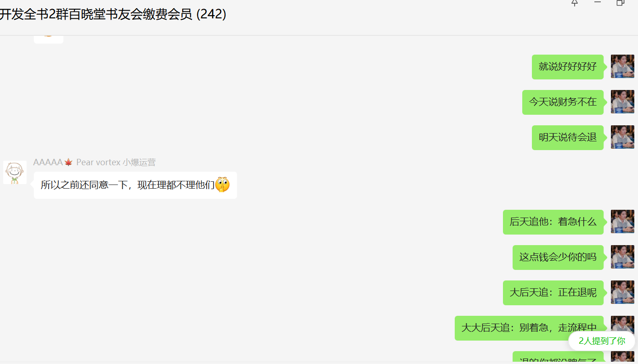Select "大大后天追:别着急,走流程中" bubble
638x364 pixels.
(529, 328)
